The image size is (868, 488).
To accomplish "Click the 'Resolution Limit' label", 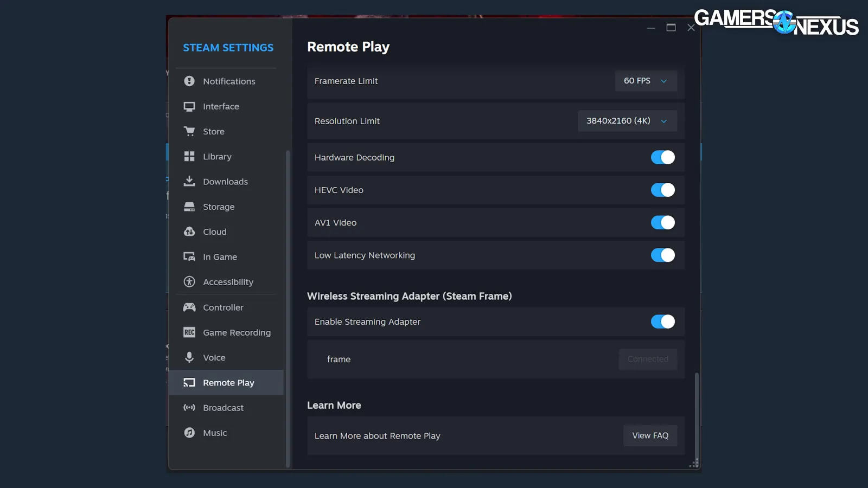I will pos(347,121).
